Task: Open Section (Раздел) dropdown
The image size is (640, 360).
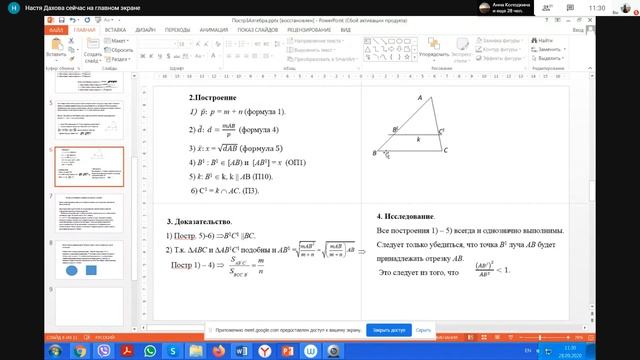Action: click(118, 59)
